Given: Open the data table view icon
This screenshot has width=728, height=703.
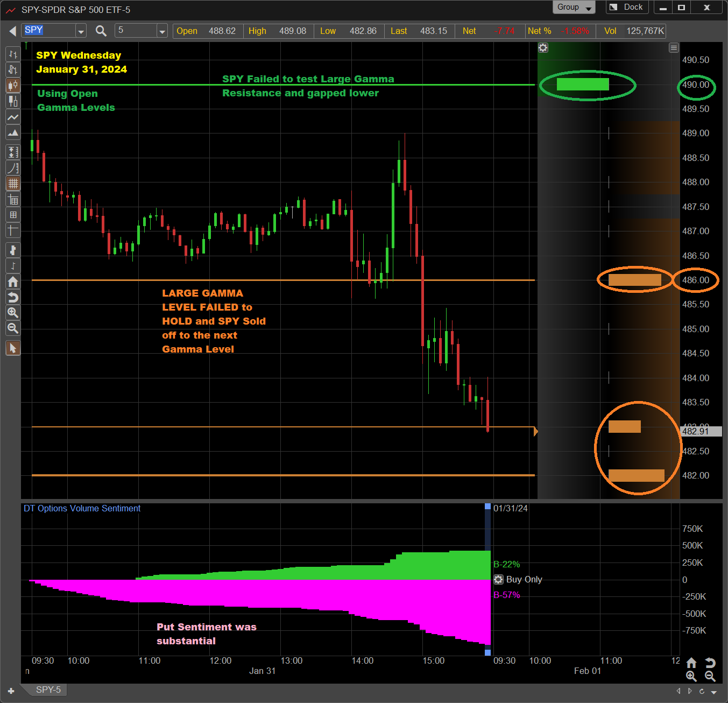Looking at the screenshot, I should coord(13,200).
